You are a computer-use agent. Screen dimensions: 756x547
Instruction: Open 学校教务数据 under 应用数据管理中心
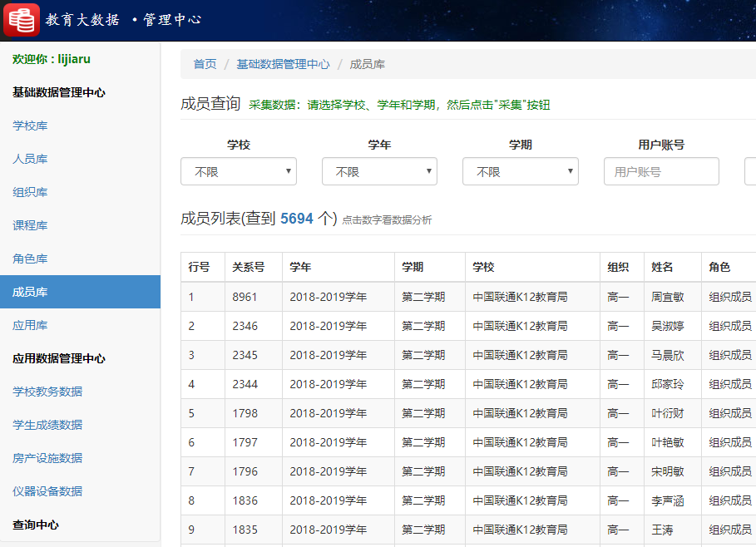coord(47,392)
